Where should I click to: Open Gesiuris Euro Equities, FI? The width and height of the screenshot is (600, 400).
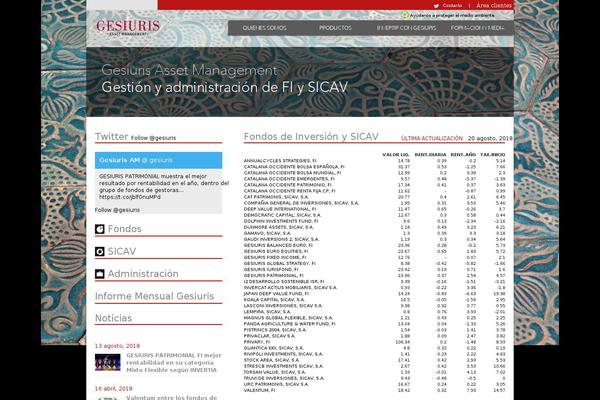(278, 251)
